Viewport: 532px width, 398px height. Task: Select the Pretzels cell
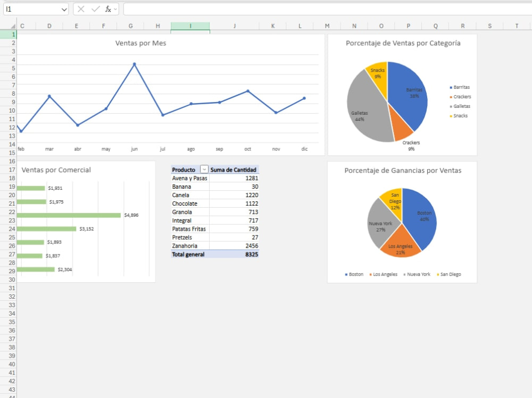(x=190, y=238)
